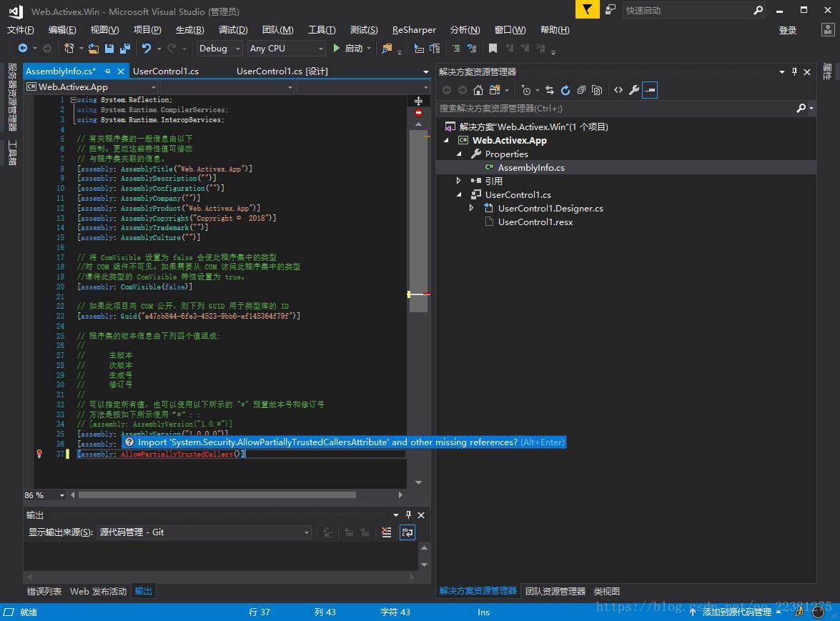The height and width of the screenshot is (621, 840).
Task: Click the Open File folder icon
Action: (x=93, y=48)
